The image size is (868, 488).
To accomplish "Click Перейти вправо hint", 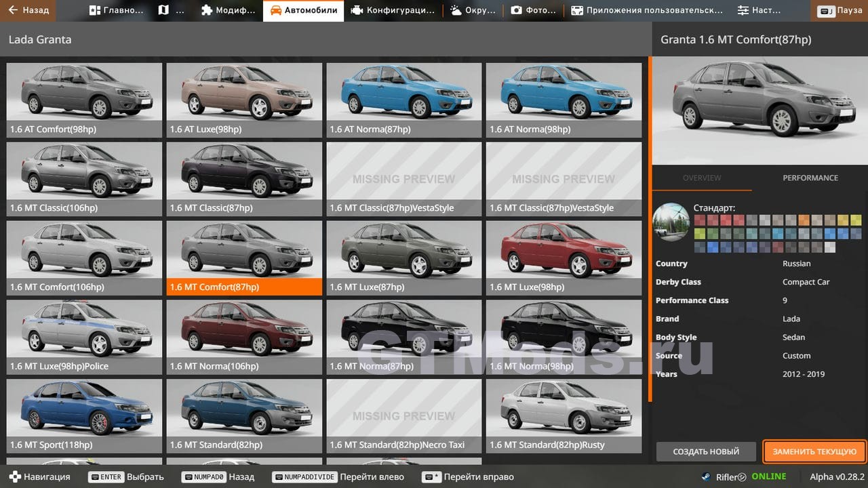I will click(468, 476).
